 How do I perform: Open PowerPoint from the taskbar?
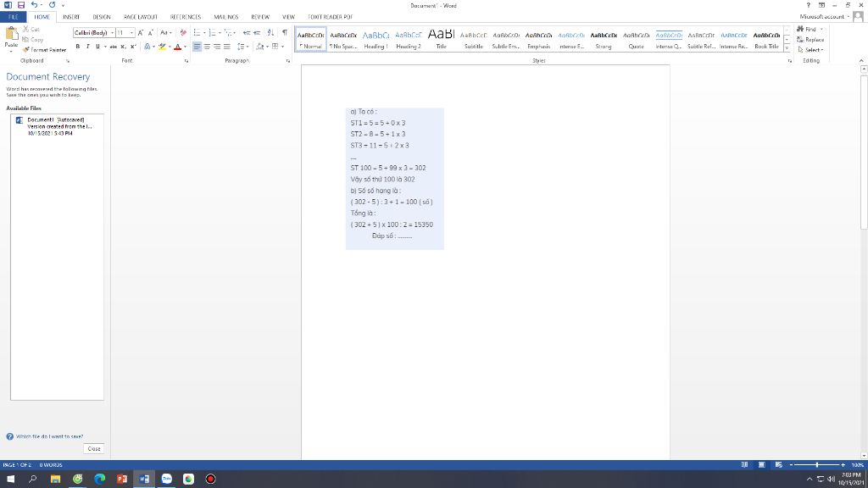pyautogui.click(x=121, y=479)
